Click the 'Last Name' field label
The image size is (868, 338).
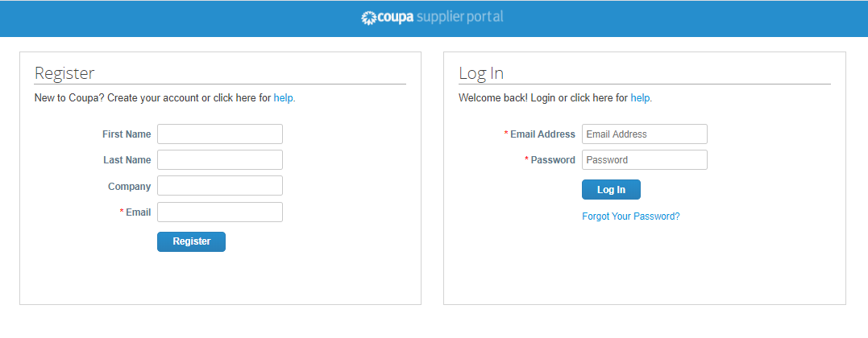[127, 160]
